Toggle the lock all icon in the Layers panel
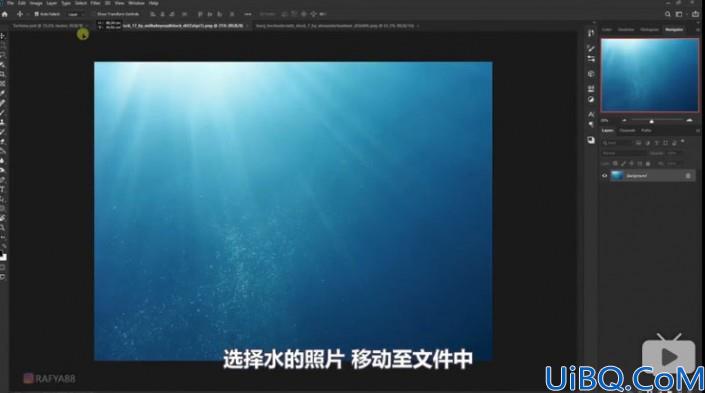The width and height of the screenshot is (705, 393). click(648, 164)
